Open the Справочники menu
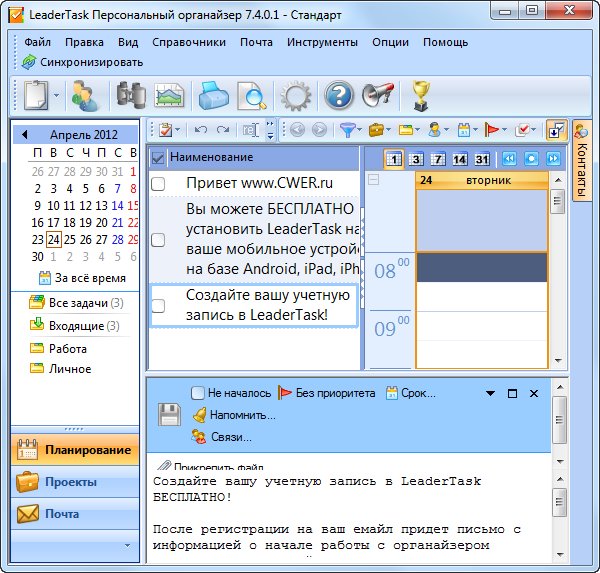Viewport: 600px width, 573px height. [188, 43]
